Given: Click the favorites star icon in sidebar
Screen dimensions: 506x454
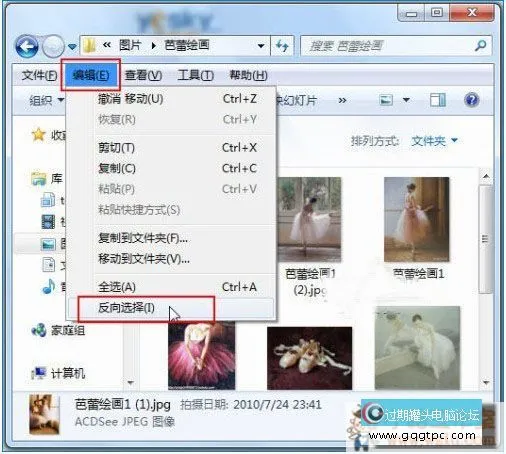Looking at the screenshot, I should coord(38,134).
